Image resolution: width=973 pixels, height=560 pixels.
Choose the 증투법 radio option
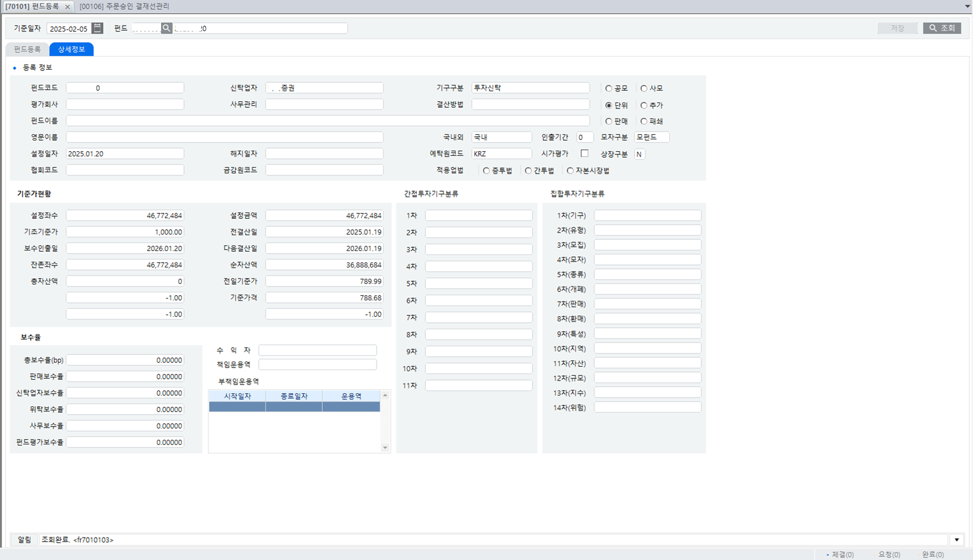click(486, 170)
